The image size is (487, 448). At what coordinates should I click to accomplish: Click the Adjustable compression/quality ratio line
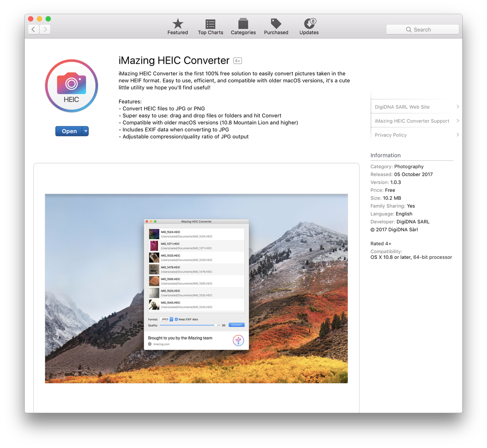coord(183,137)
